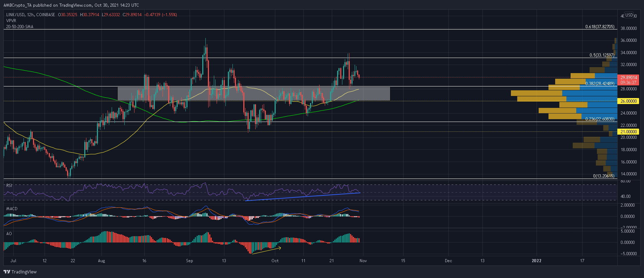
Task: Click the close value C29.89014 in legend
Action: coord(132,15)
